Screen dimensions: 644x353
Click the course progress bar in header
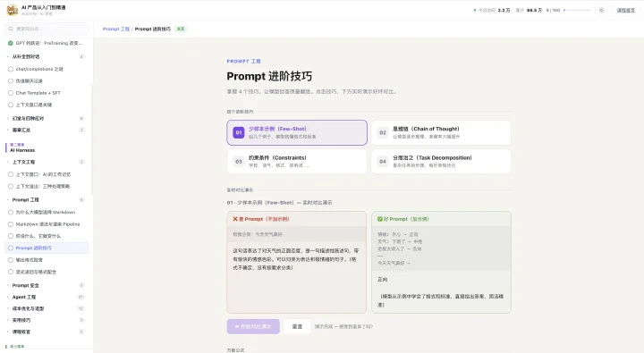pos(577,10)
